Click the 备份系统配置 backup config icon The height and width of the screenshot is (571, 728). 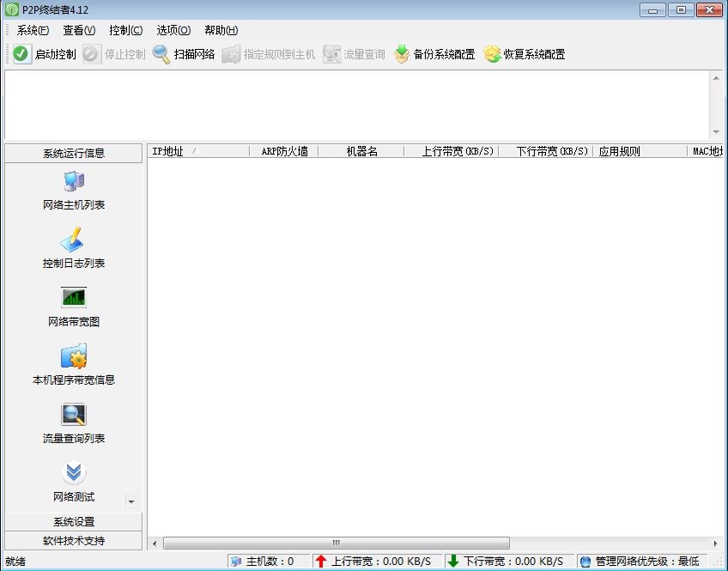coord(402,54)
